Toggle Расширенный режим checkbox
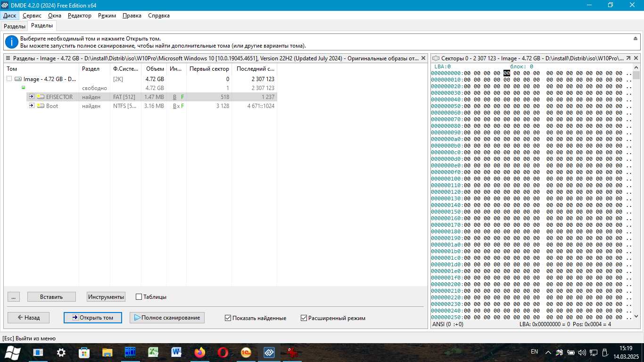The height and width of the screenshot is (362, 644). pos(304,318)
